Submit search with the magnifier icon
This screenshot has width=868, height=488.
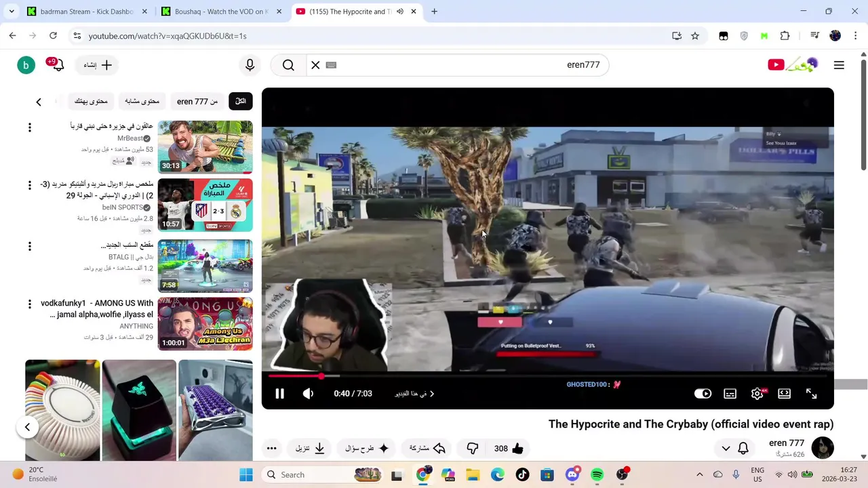point(288,65)
